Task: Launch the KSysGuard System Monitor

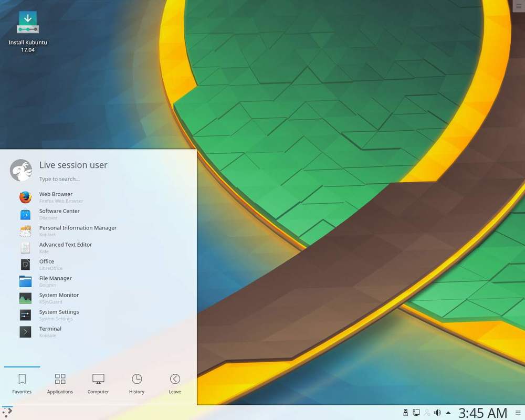Action: point(59,298)
